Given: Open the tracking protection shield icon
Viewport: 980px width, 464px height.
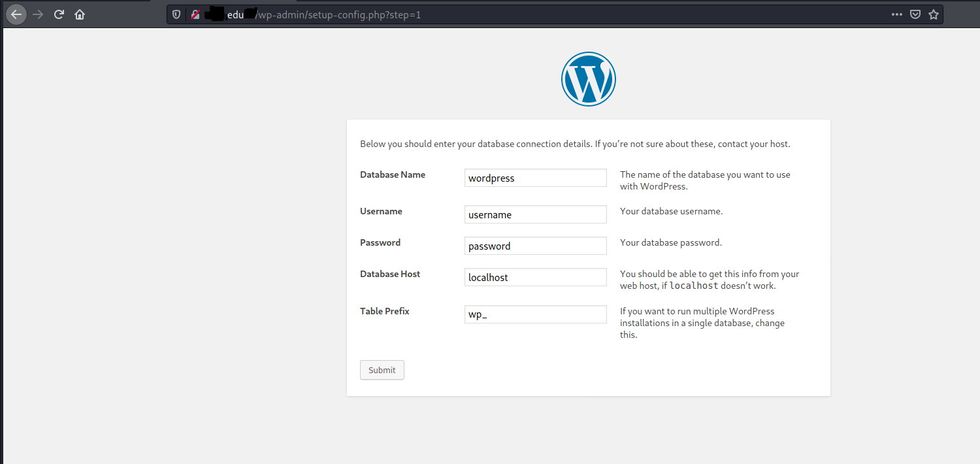Looking at the screenshot, I should click(x=176, y=14).
